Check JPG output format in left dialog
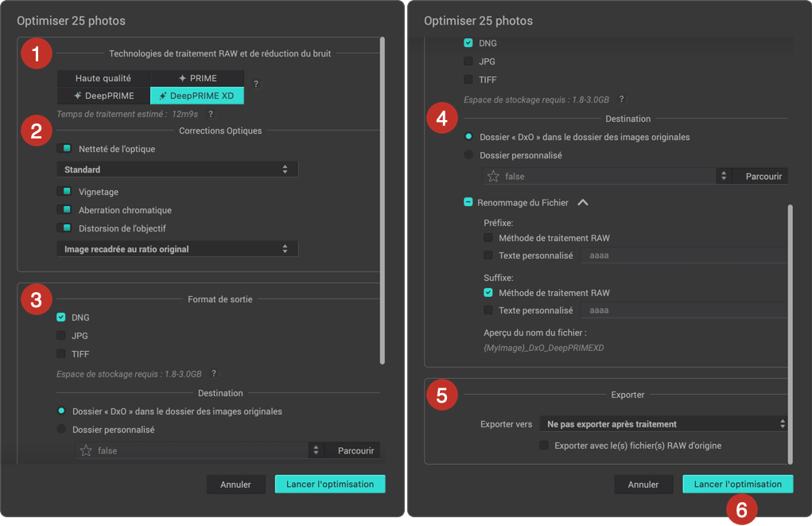Screen dimensions: 812x526 [x=61, y=335]
